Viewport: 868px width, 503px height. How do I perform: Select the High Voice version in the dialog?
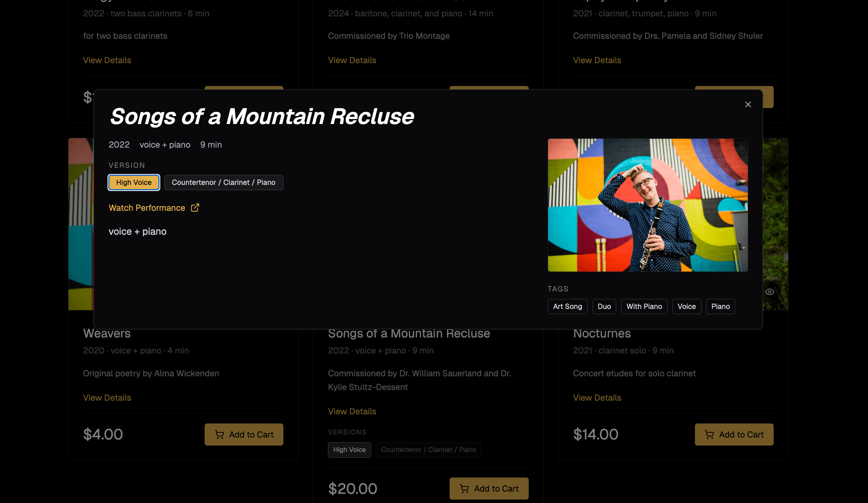click(134, 182)
